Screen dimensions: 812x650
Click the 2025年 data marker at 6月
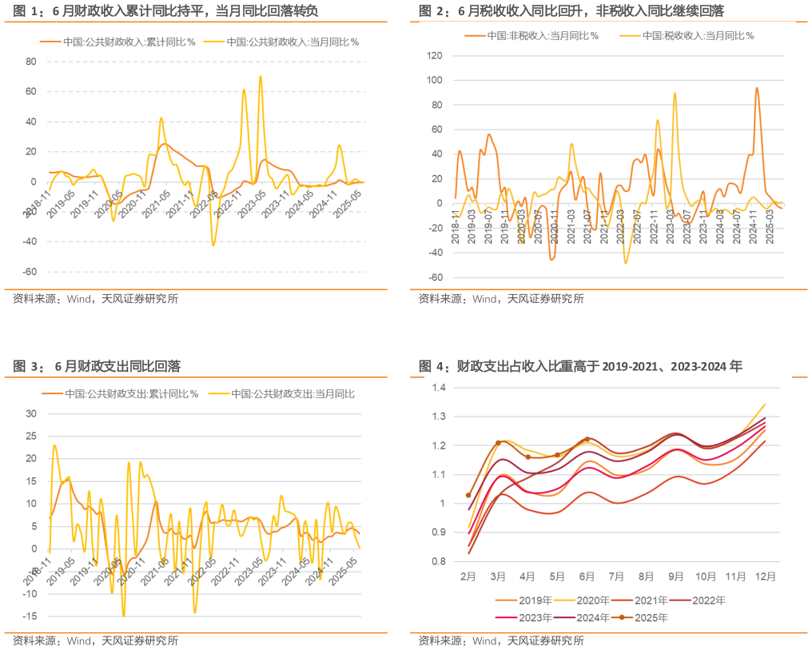(587, 439)
